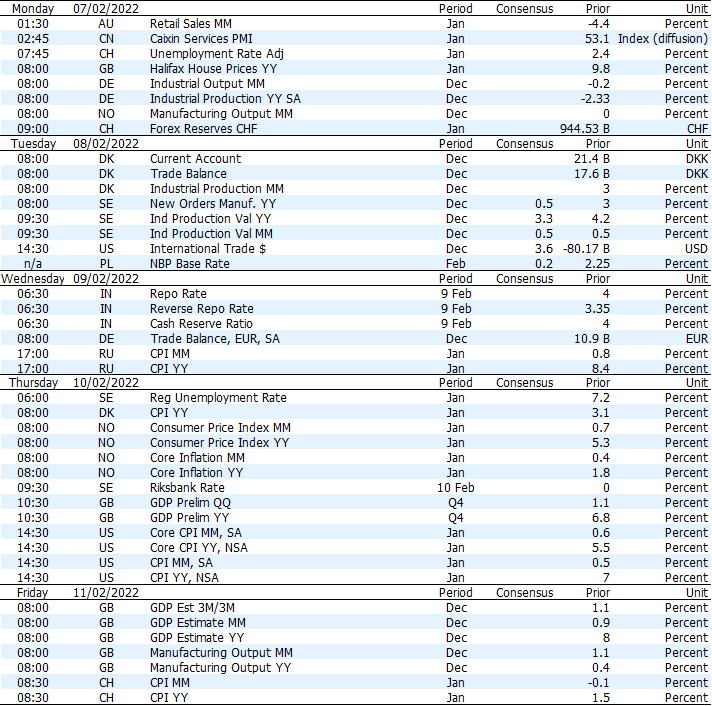712x706 pixels.
Task: Click prior value '53.1'
Action: point(597,39)
